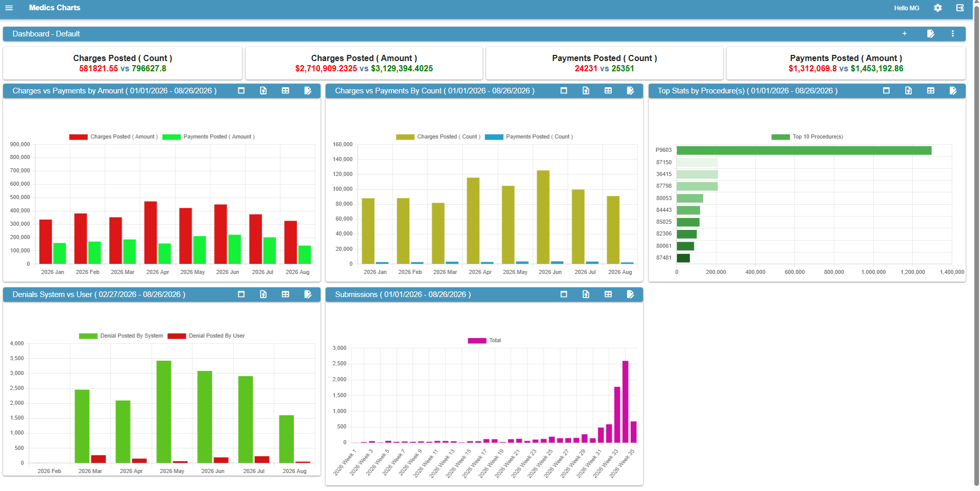Toggle the magenta Total legend in Submissions
Image resolution: width=980 pixels, height=491 pixels.
click(484, 341)
